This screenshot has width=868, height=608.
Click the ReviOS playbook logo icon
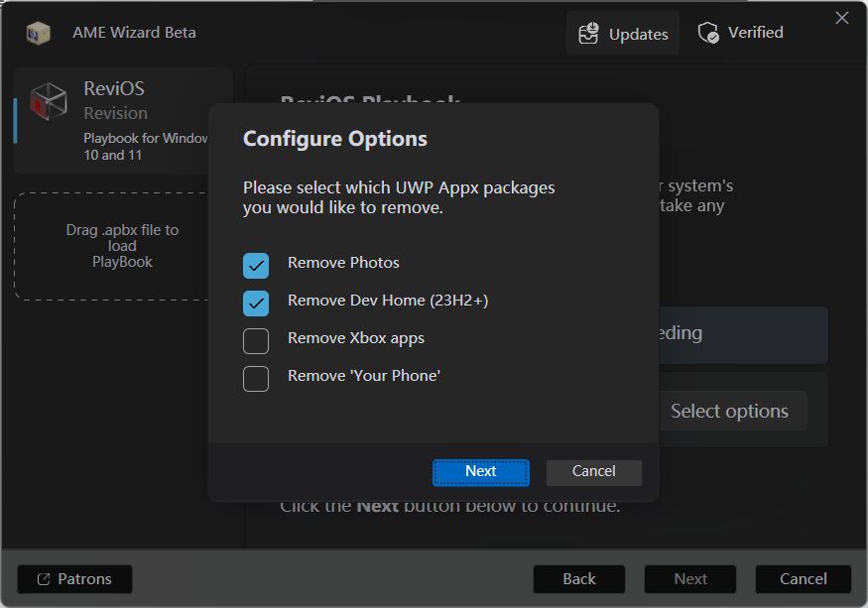point(48,102)
